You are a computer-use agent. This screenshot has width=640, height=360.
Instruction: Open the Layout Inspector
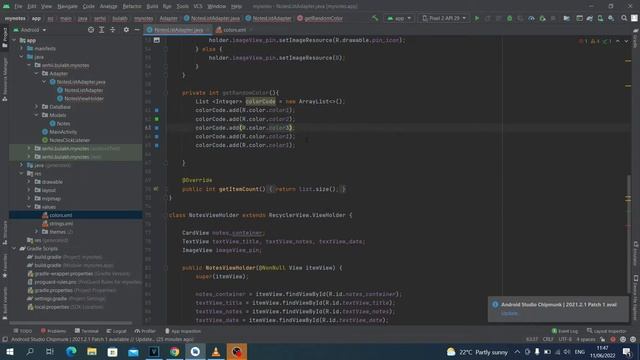[608, 331]
